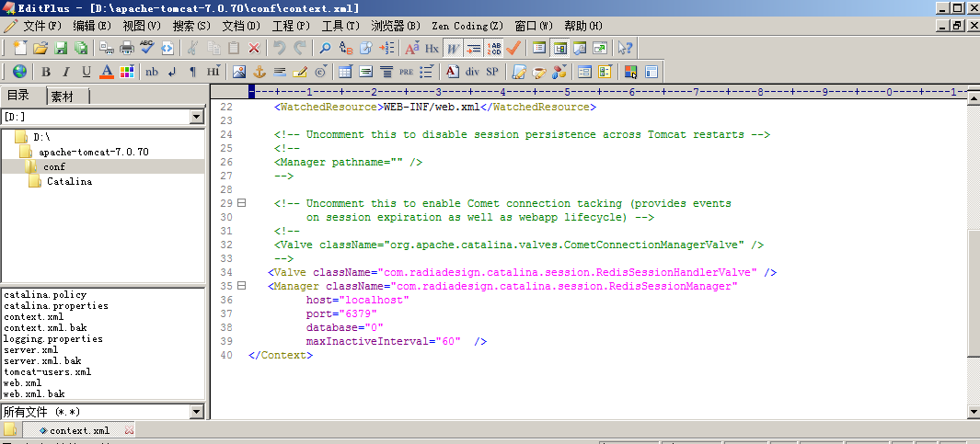This screenshot has height=444, width=980.
Task: Insert div tag icon
Action: 472,71
